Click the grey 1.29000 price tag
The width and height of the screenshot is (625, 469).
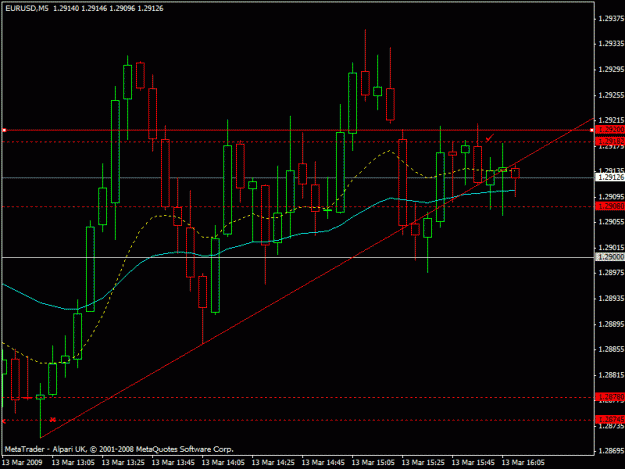tap(610, 257)
